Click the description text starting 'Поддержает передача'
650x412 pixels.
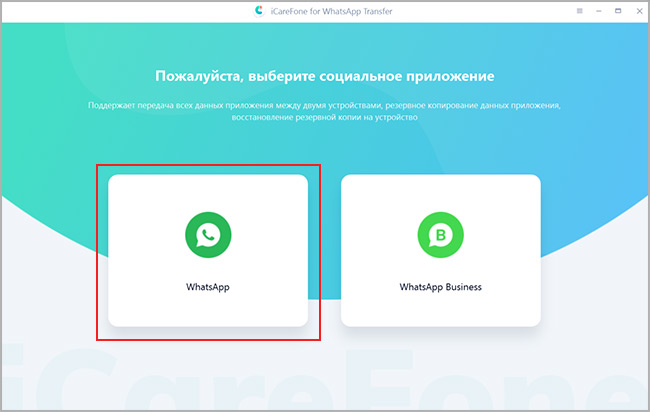324,111
